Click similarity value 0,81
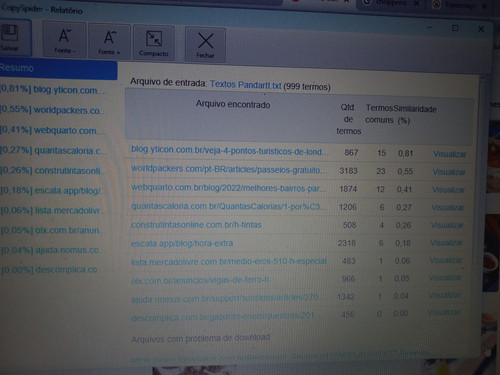The height and width of the screenshot is (375, 500). [x=405, y=153]
